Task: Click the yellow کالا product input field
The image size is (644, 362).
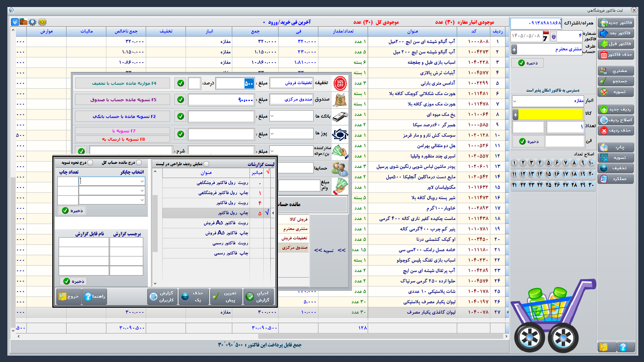Action: tap(551, 115)
